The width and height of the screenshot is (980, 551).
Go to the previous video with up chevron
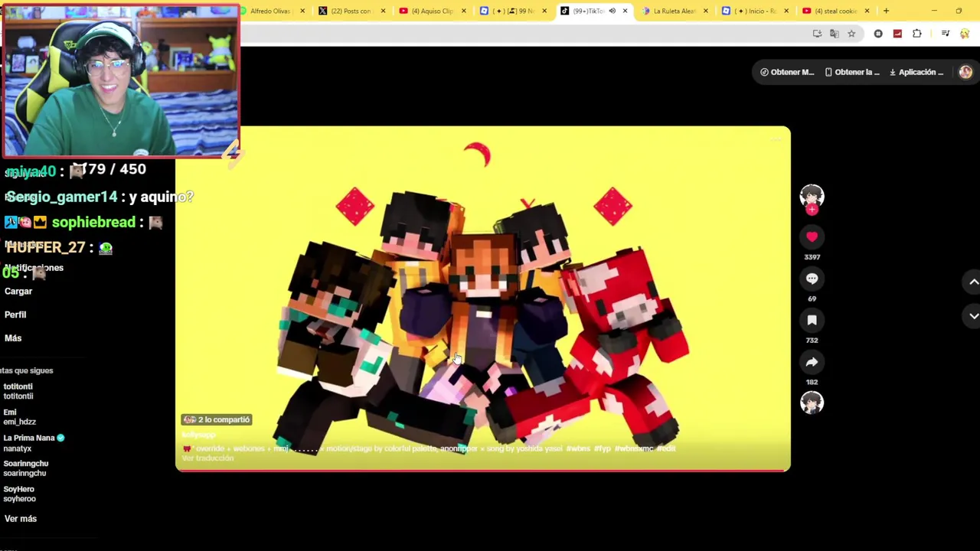point(973,282)
